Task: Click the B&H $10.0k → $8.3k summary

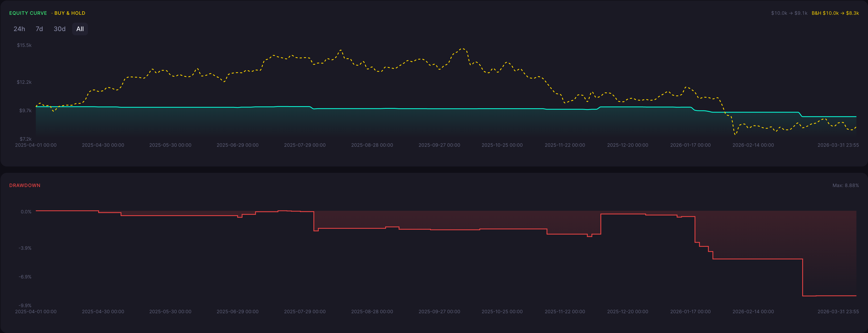Action: [x=835, y=13]
